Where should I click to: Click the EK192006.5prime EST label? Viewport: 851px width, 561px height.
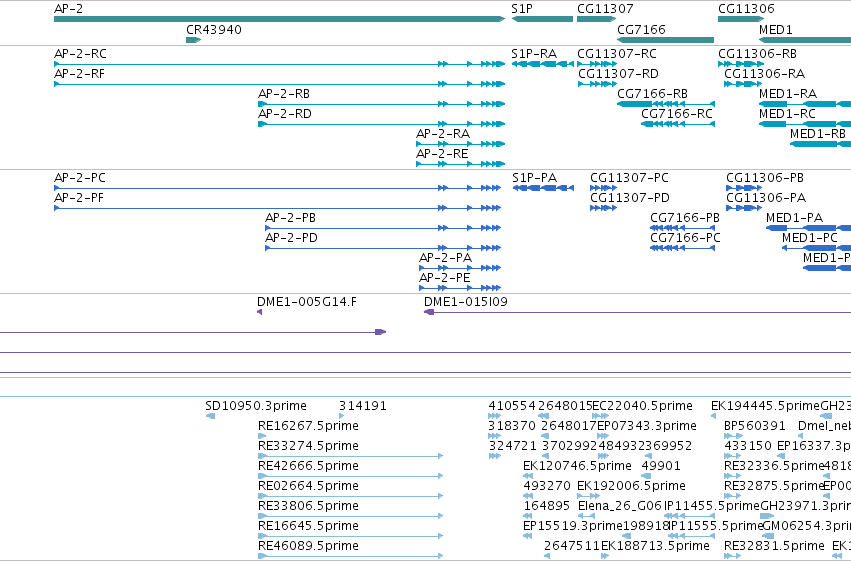pyautogui.click(x=631, y=486)
